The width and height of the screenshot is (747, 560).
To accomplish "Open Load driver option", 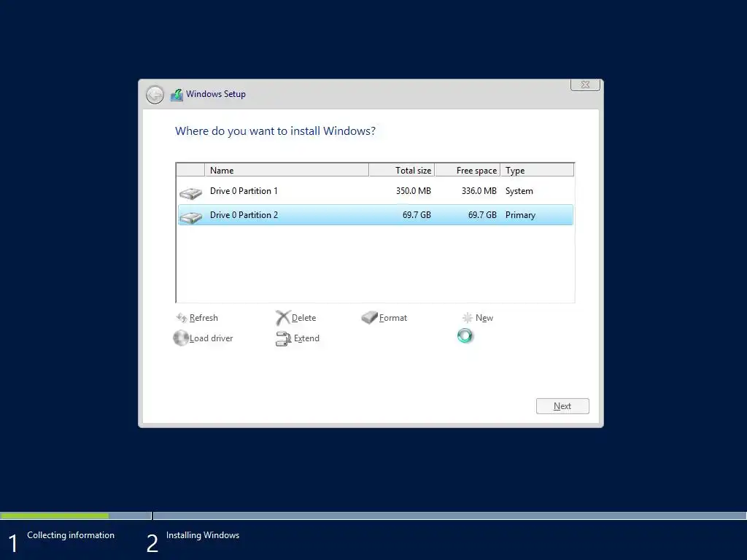I will (x=211, y=338).
